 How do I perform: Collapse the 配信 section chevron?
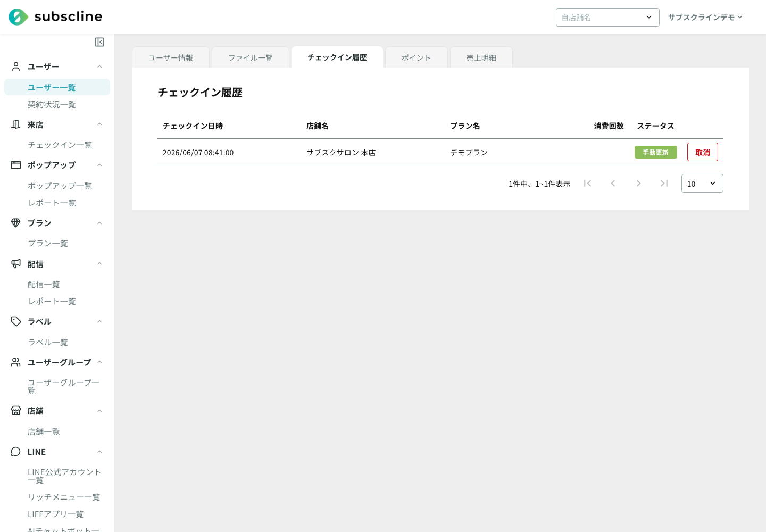pyautogui.click(x=99, y=264)
